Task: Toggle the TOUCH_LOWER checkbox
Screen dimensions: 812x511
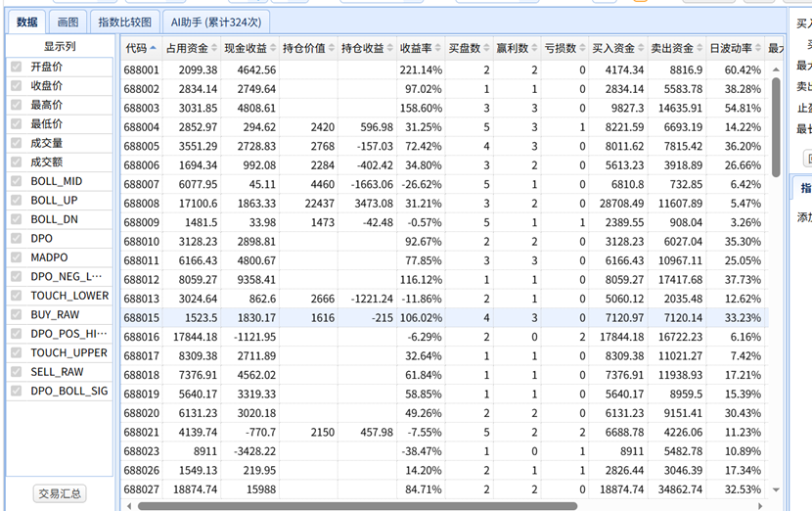Action: tap(17, 296)
